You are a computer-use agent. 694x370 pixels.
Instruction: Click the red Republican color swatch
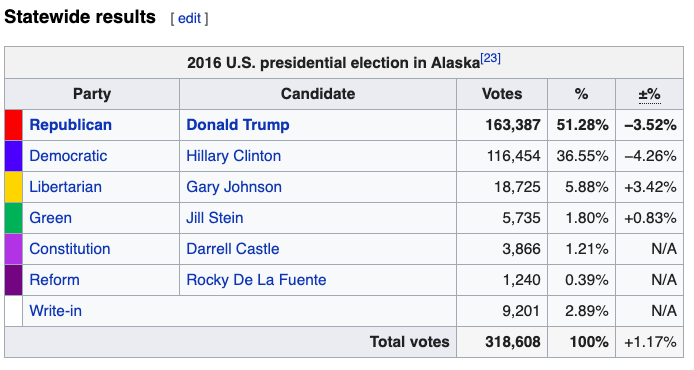pyautogui.click(x=14, y=125)
